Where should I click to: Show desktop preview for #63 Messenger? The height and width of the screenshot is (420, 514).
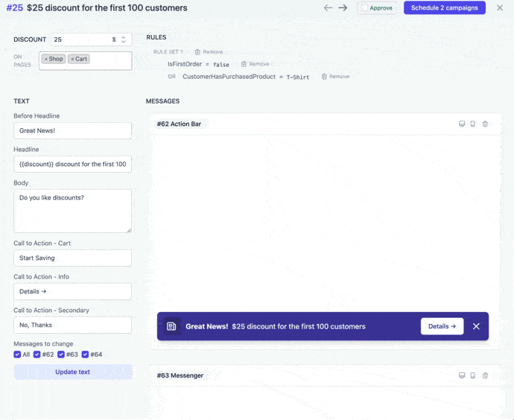(462, 375)
